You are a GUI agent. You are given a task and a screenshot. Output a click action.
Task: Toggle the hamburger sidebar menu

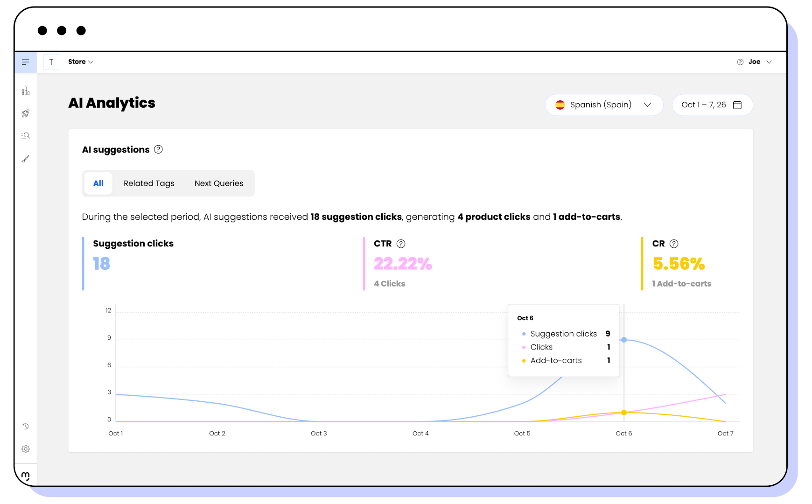tap(26, 62)
